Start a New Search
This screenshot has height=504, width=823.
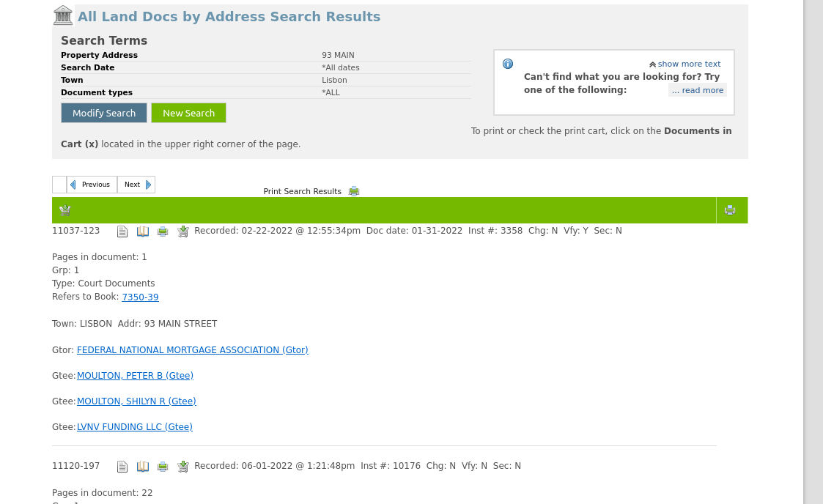click(188, 113)
